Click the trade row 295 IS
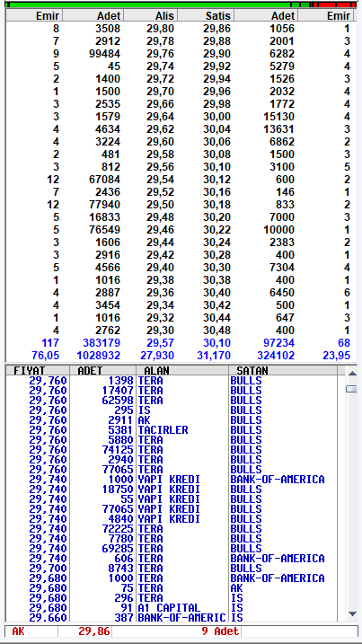 [x=172, y=410]
